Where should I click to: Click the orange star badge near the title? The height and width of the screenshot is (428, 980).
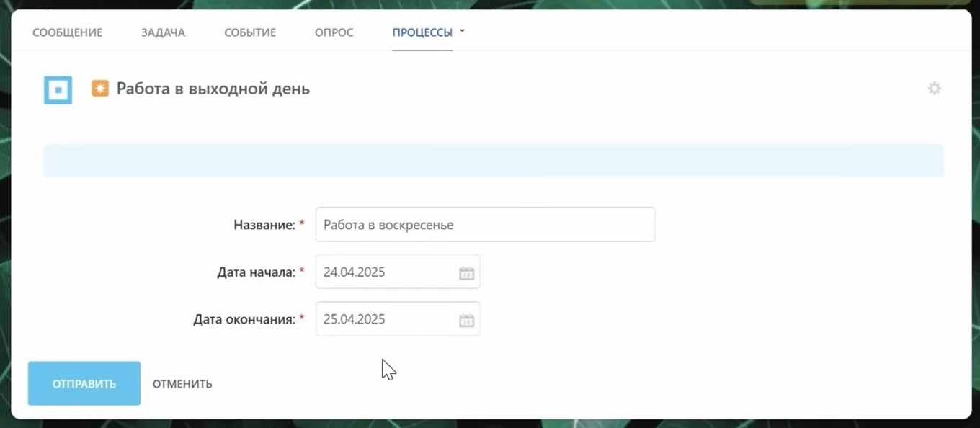coord(100,88)
